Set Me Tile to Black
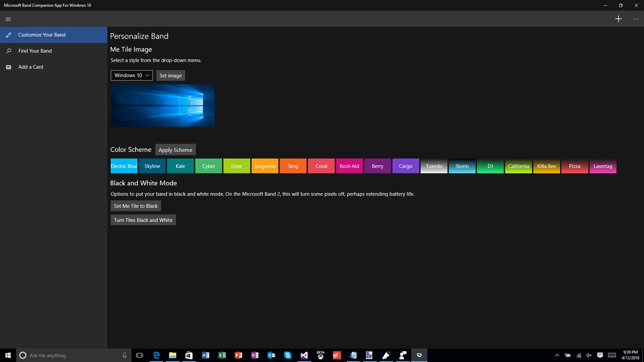The height and width of the screenshot is (362, 644). pos(135,206)
